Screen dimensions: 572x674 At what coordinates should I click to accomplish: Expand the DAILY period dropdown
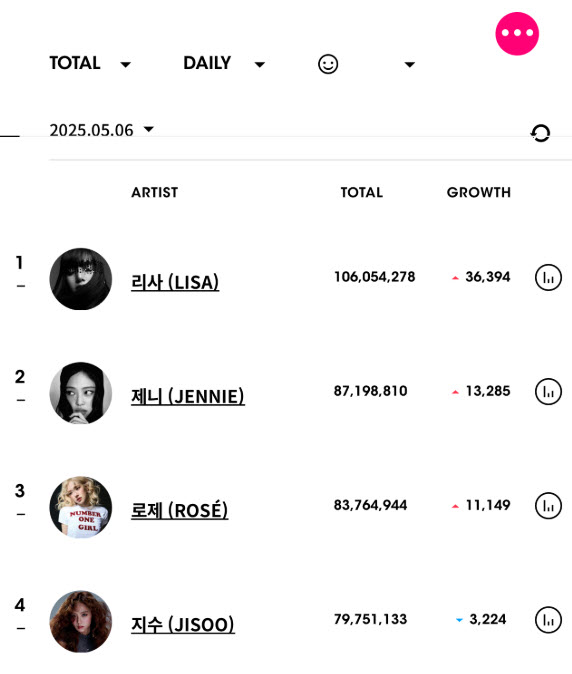[224, 63]
